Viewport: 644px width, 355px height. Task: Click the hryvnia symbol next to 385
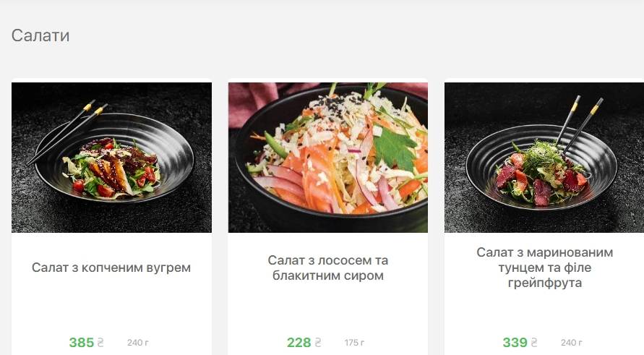click(x=100, y=342)
